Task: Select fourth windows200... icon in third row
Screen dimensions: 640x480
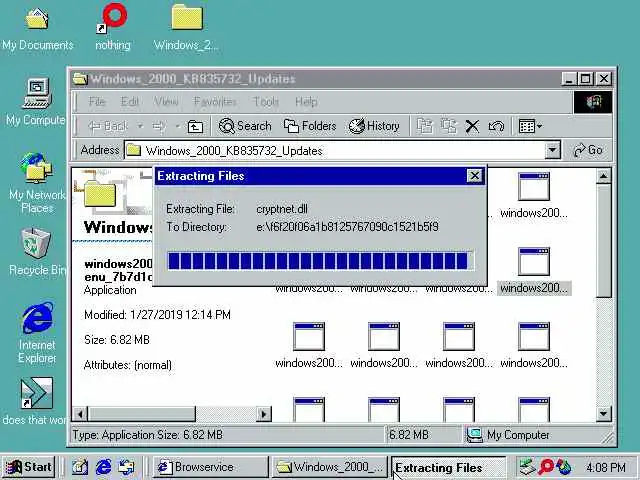Action: tap(533, 345)
